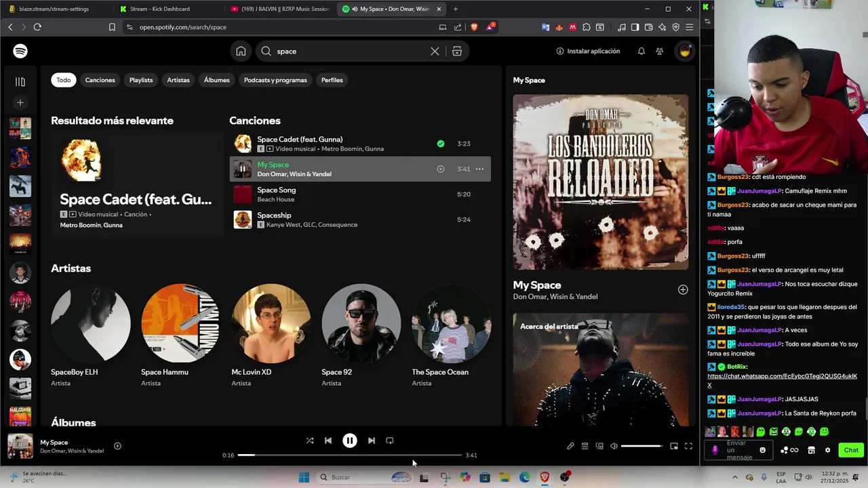The image size is (868, 488).
Task: Bookmark this page in address bar
Action: click(x=112, y=27)
